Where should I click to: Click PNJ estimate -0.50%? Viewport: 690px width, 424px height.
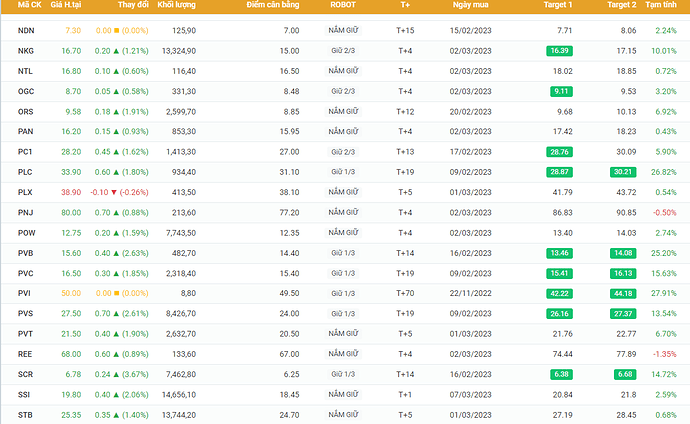tap(664, 212)
